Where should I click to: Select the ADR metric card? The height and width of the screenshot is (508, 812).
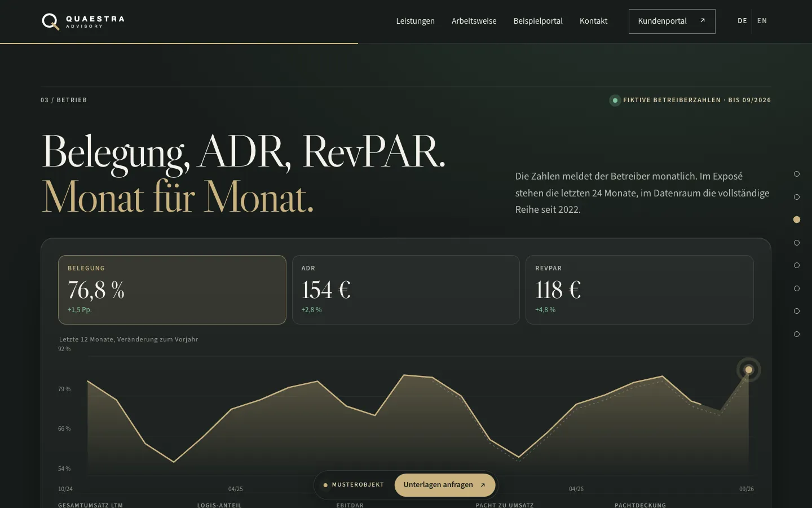(406, 290)
